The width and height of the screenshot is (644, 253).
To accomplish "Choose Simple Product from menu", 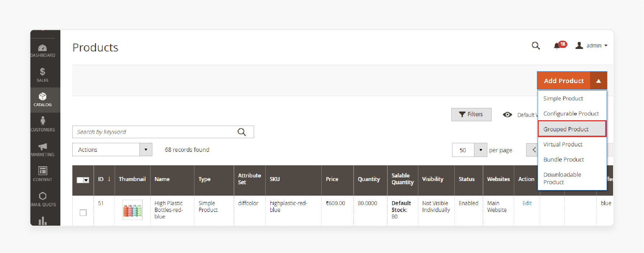I will [572, 99].
